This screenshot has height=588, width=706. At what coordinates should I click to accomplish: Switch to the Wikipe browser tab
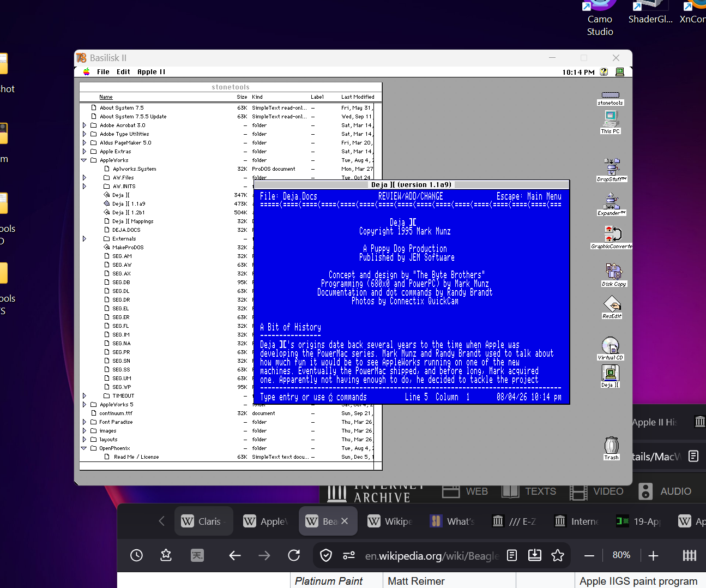click(x=390, y=521)
